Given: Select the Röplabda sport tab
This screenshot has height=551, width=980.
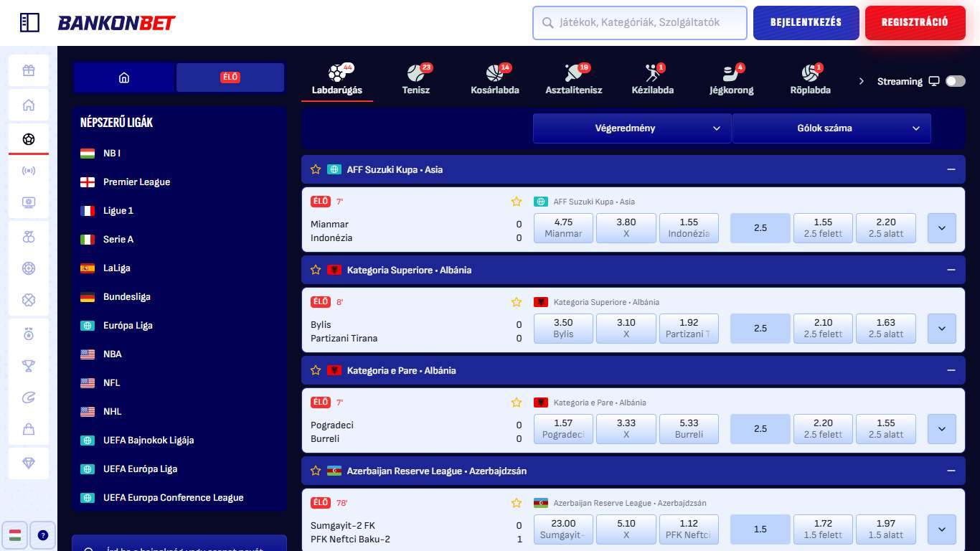Looking at the screenshot, I should [x=811, y=80].
